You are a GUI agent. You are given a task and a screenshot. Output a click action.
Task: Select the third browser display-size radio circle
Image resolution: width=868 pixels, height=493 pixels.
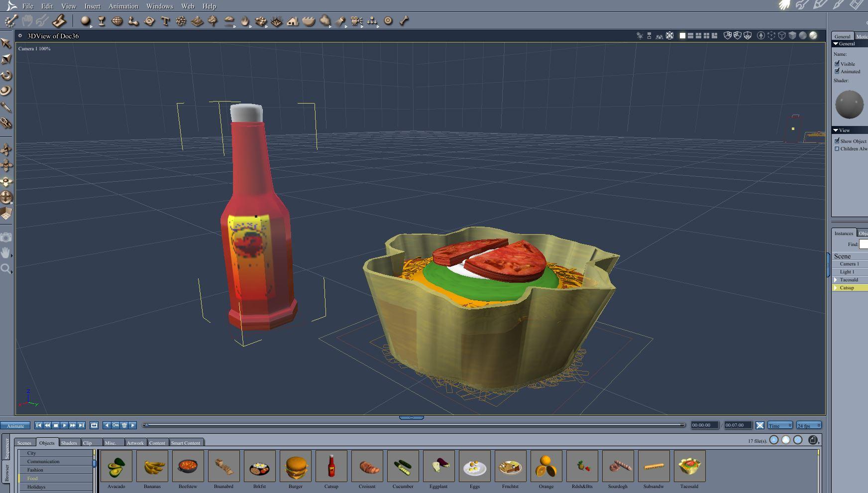coord(798,440)
